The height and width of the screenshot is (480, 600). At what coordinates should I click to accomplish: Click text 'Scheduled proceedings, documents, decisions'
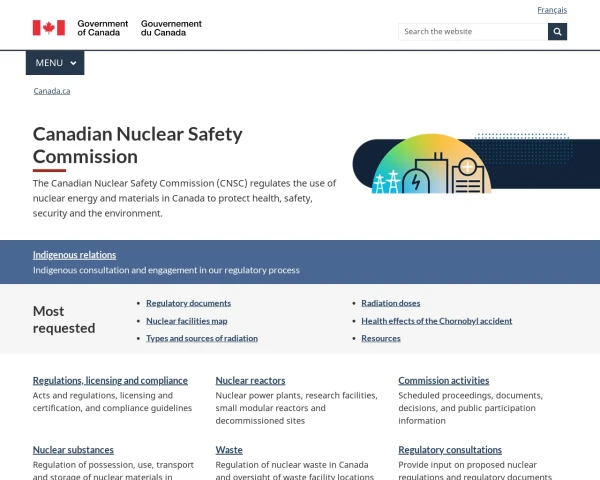(471, 402)
